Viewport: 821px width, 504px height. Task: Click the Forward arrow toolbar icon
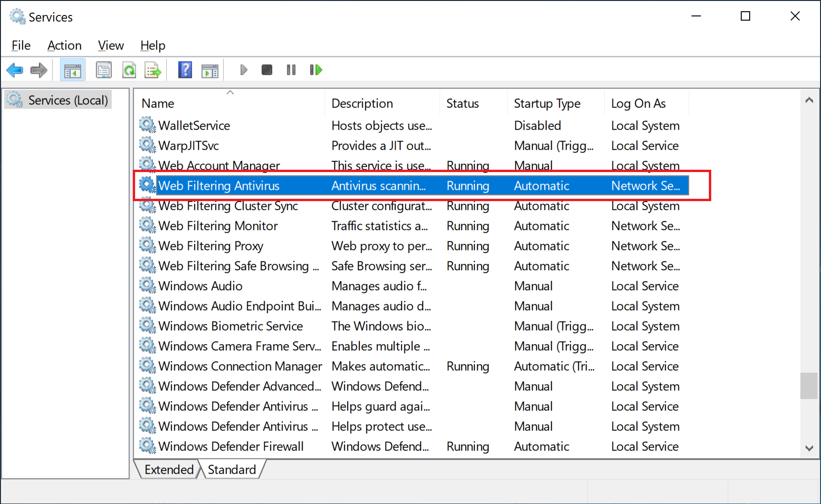tap(38, 70)
